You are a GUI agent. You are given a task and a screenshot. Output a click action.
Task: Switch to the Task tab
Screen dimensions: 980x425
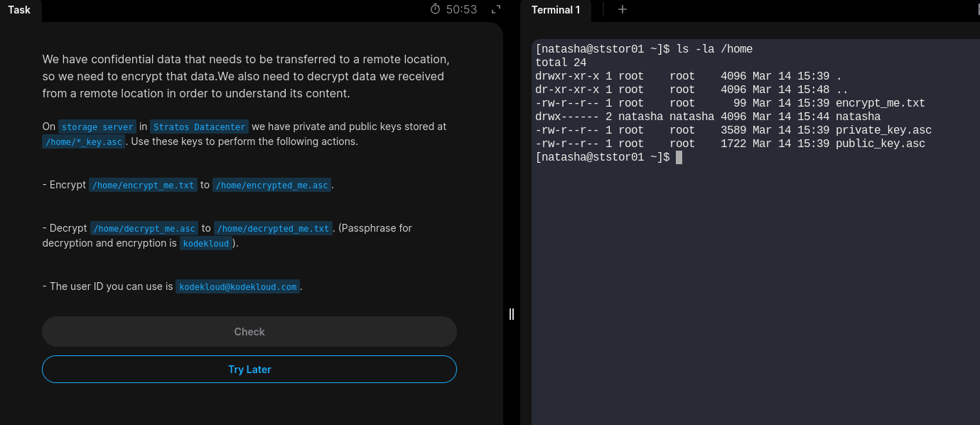point(19,10)
